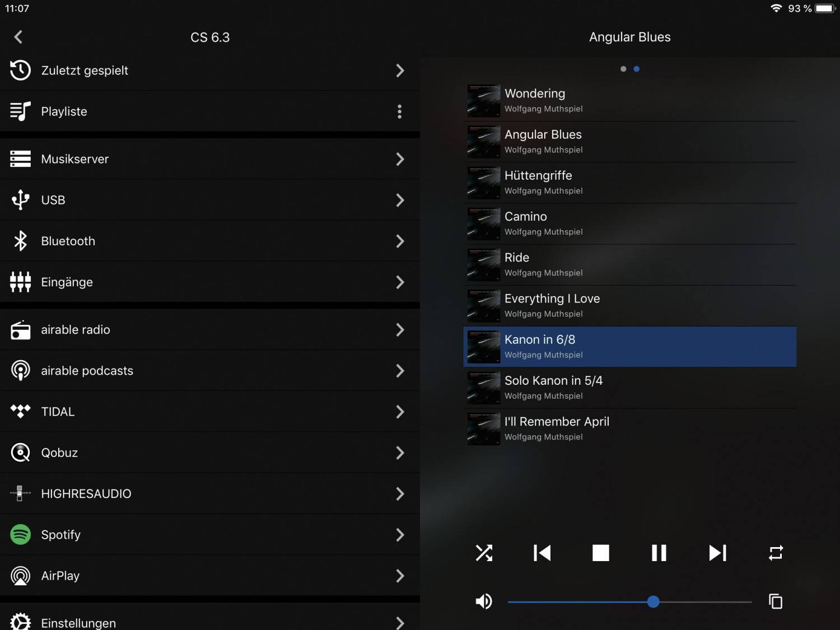840x630 pixels.
Task: Tap the Spotify logo icon
Action: [x=21, y=535]
